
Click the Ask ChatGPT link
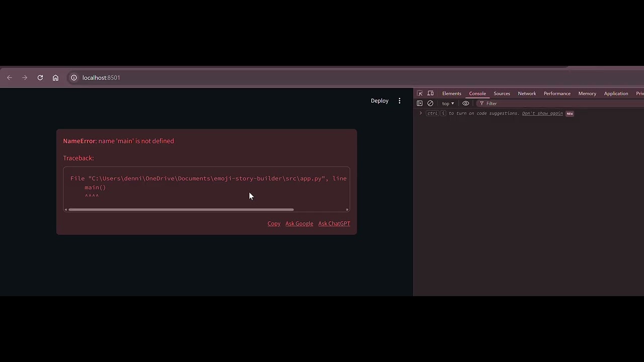pyautogui.click(x=334, y=224)
